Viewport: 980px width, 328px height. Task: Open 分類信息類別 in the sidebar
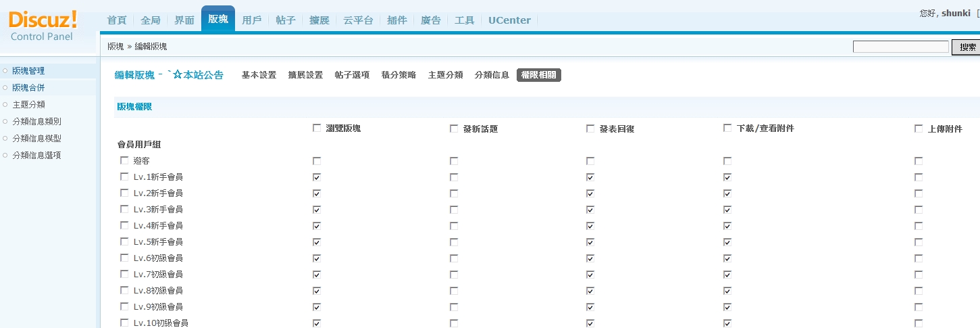coord(37,122)
